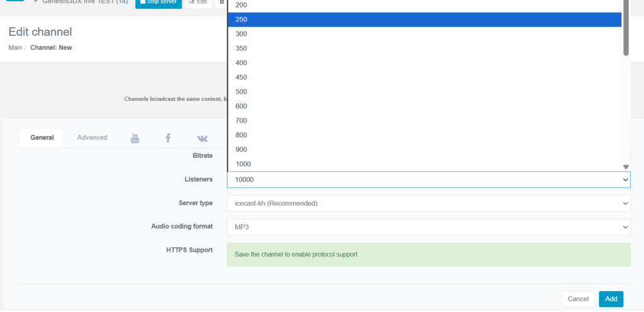Image resolution: width=644 pixels, height=312 pixels.
Task: Pick 1000 in the open dropdown list
Action: tap(425, 164)
